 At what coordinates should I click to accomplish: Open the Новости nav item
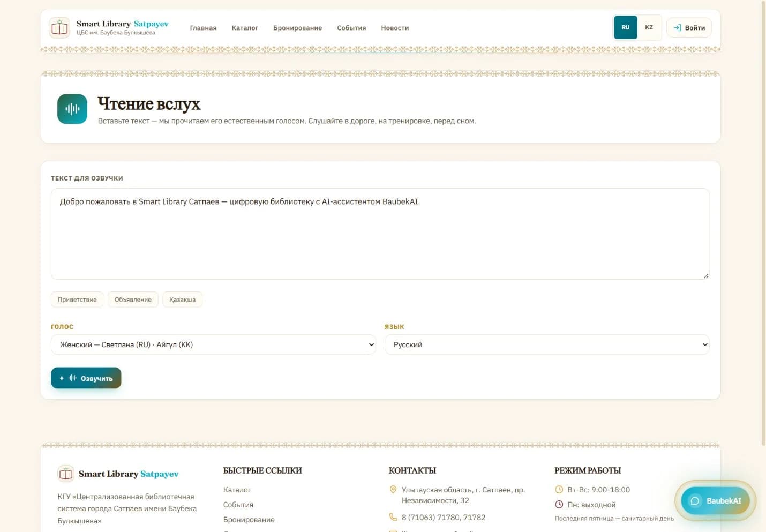[x=395, y=28]
